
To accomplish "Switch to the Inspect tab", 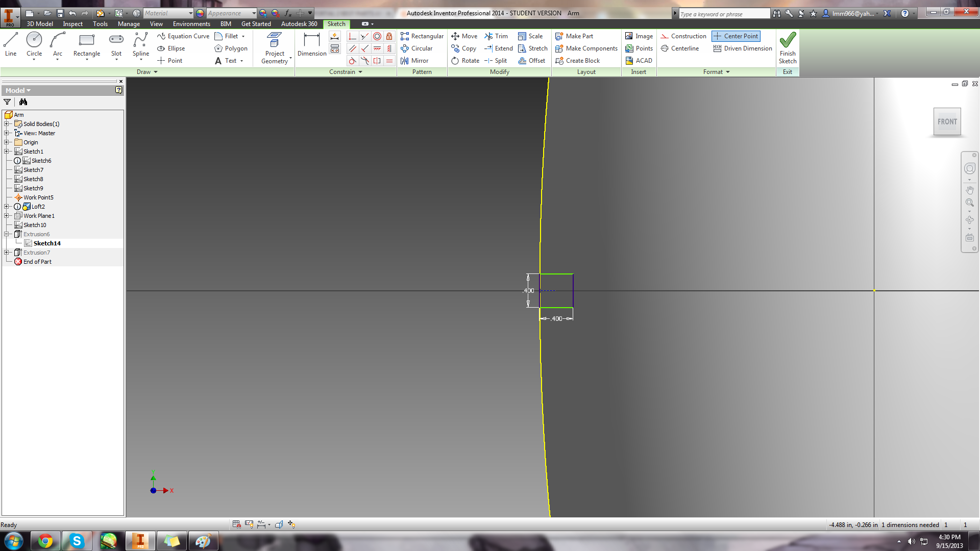I will point(72,24).
